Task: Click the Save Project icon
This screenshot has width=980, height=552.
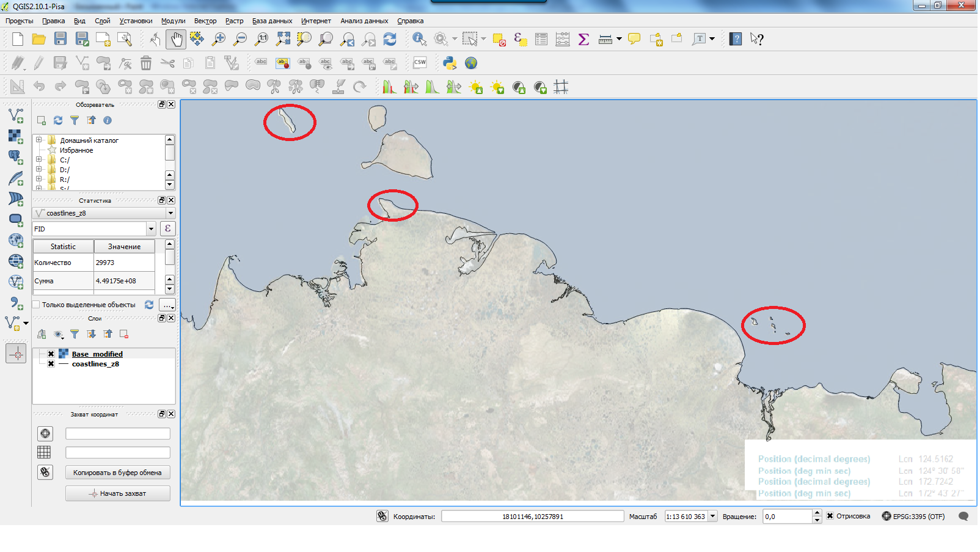Action: 60,40
